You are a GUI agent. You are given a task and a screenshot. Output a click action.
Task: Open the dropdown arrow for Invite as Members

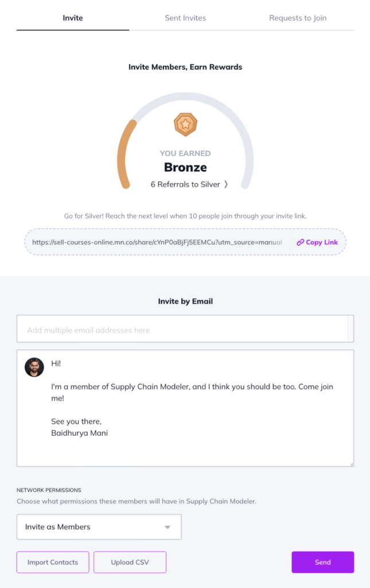(168, 527)
